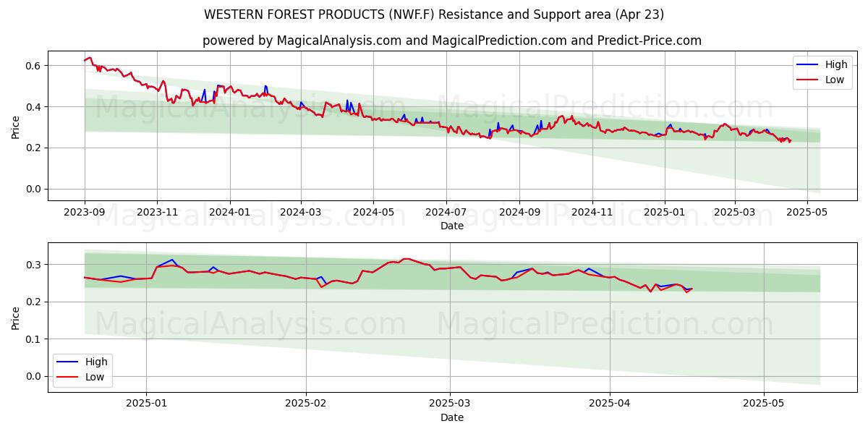This screenshot has width=868, height=434.
Task: Click the top chart y-axis tick '0.6'
Action: pos(35,66)
